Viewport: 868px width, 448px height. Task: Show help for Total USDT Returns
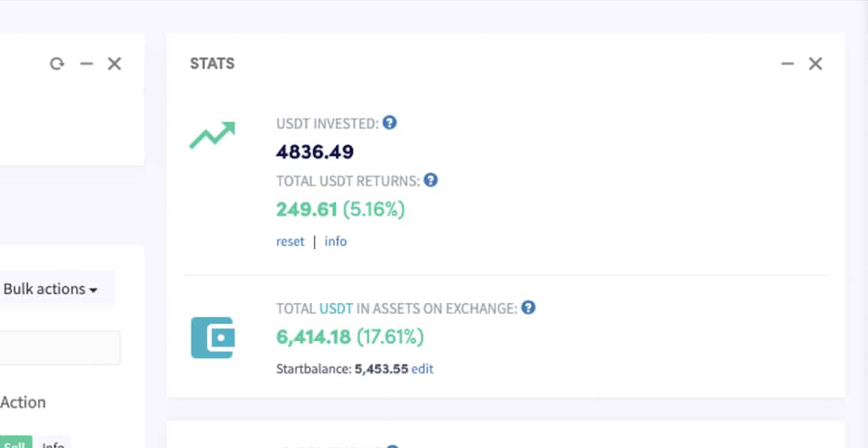[431, 180]
